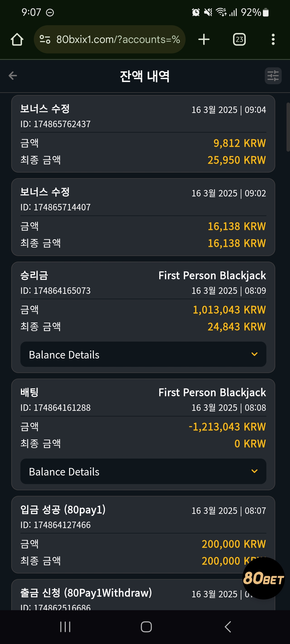Viewport: 290px width, 644px height.
Task: Expand Balance Details for the 승리금 entry
Action: [x=143, y=354]
